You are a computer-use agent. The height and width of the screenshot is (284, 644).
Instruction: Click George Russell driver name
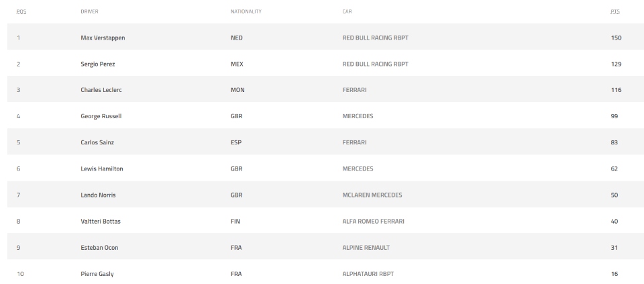pyautogui.click(x=101, y=116)
